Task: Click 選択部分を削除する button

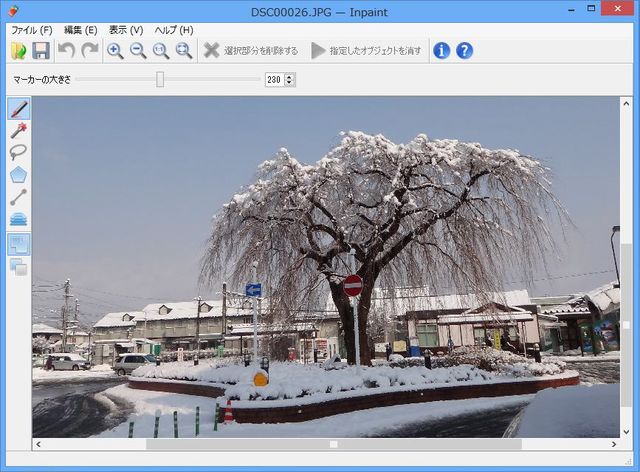Action: pyautogui.click(x=251, y=51)
